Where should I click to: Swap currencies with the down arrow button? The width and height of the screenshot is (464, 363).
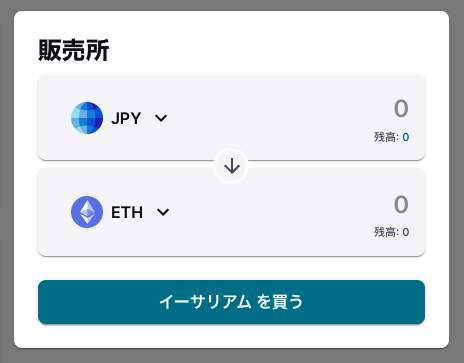click(x=232, y=166)
